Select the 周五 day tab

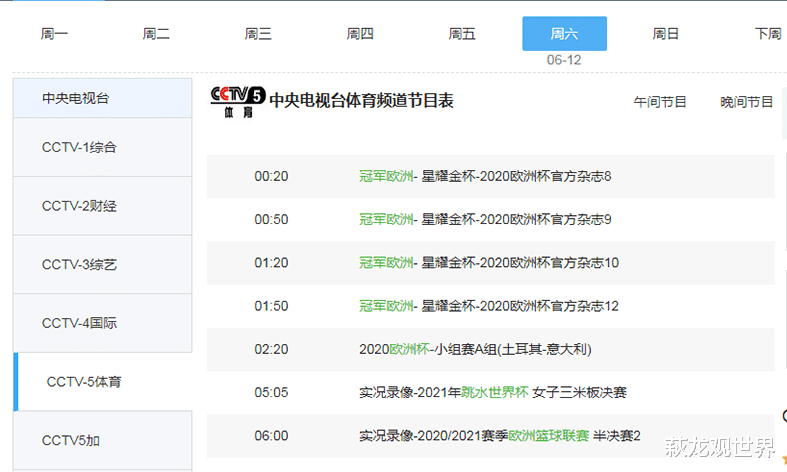[462, 34]
